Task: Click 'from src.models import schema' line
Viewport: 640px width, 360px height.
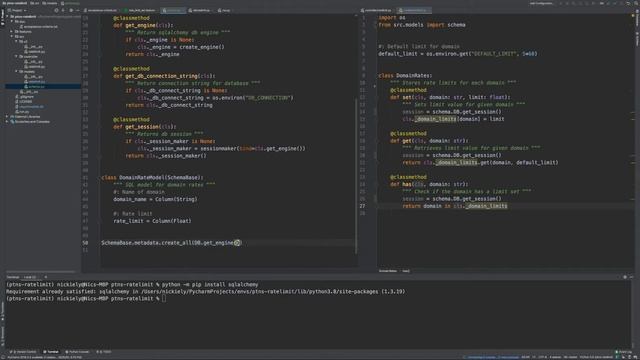Action: pyautogui.click(x=422, y=25)
